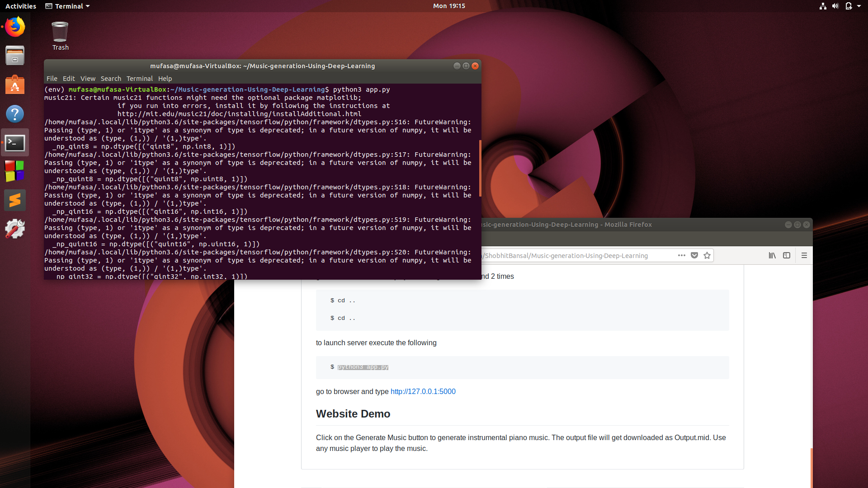Open Files manager in dock
This screenshot has height=488, width=868.
click(15, 56)
